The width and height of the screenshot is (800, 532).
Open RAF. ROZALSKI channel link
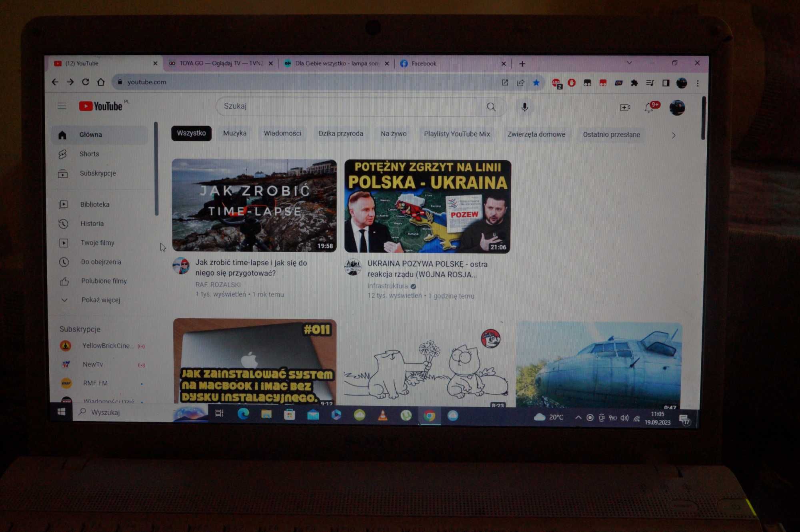(218, 285)
